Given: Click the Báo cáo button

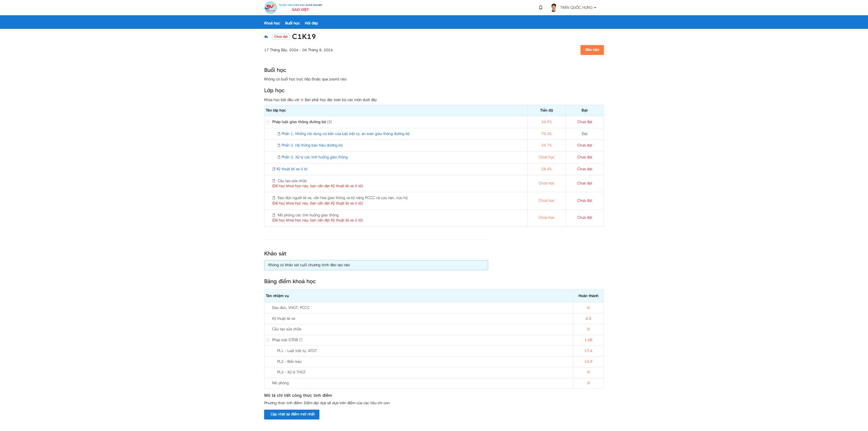Looking at the screenshot, I should tap(592, 50).
